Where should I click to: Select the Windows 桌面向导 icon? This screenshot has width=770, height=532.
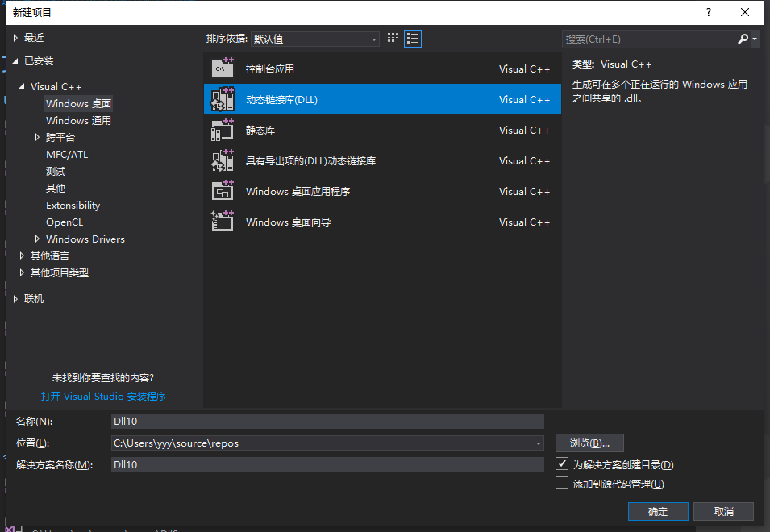tap(222, 222)
